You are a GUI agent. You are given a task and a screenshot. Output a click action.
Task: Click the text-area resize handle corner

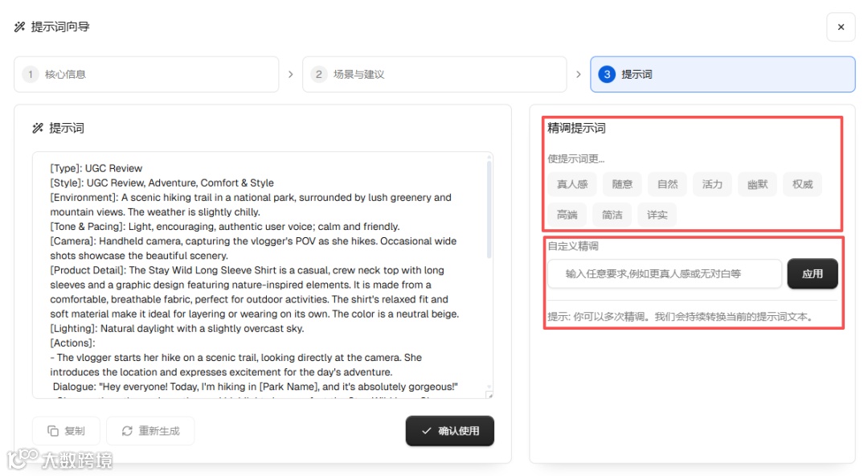pos(489,395)
